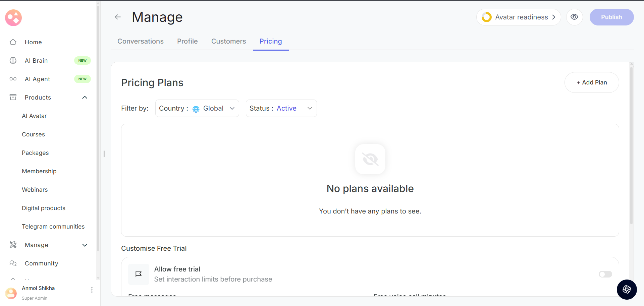Click the back arrow beside Manage
644x306 pixels.
118,17
